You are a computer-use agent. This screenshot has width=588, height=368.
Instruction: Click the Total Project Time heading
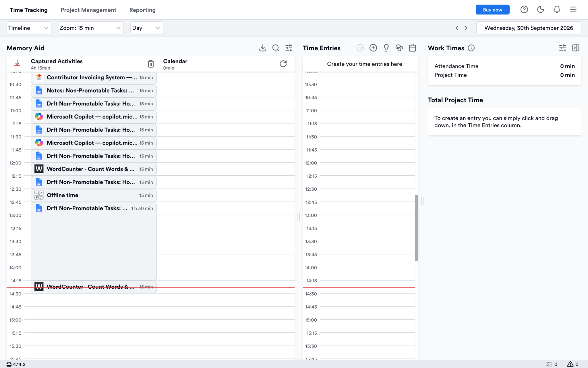455,100
